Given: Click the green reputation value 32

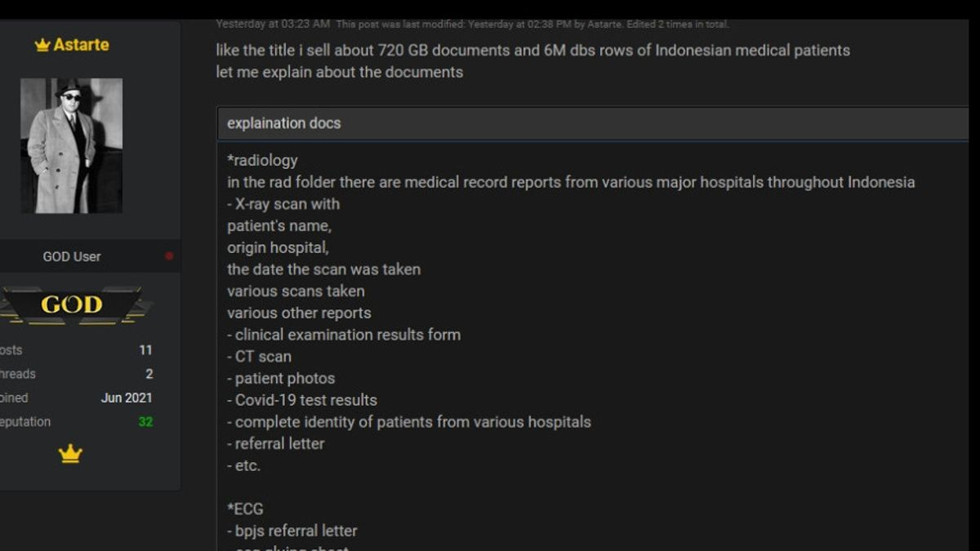Looking at the screenshot, I should 144,422.
